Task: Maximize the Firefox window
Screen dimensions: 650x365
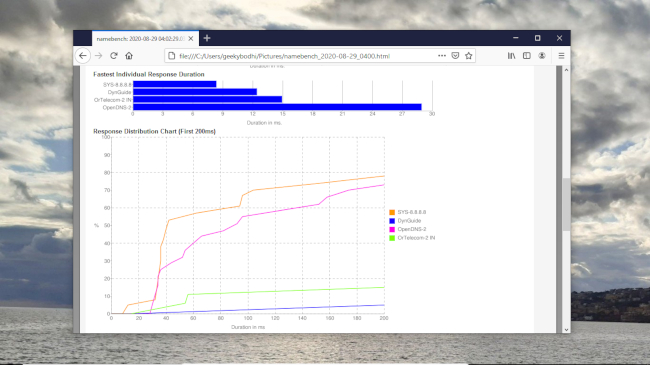Action: 537,38
